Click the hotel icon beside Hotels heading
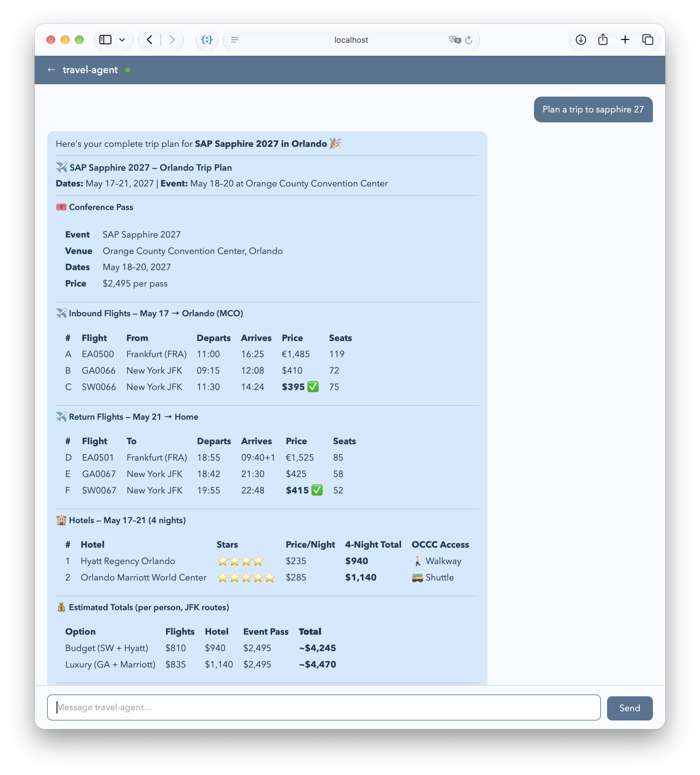The height and width of the screenshot is (775, 700). click(61, 520)
